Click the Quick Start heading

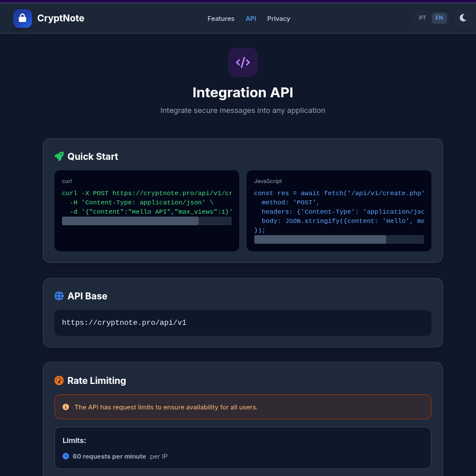click(x=93, y=157)
